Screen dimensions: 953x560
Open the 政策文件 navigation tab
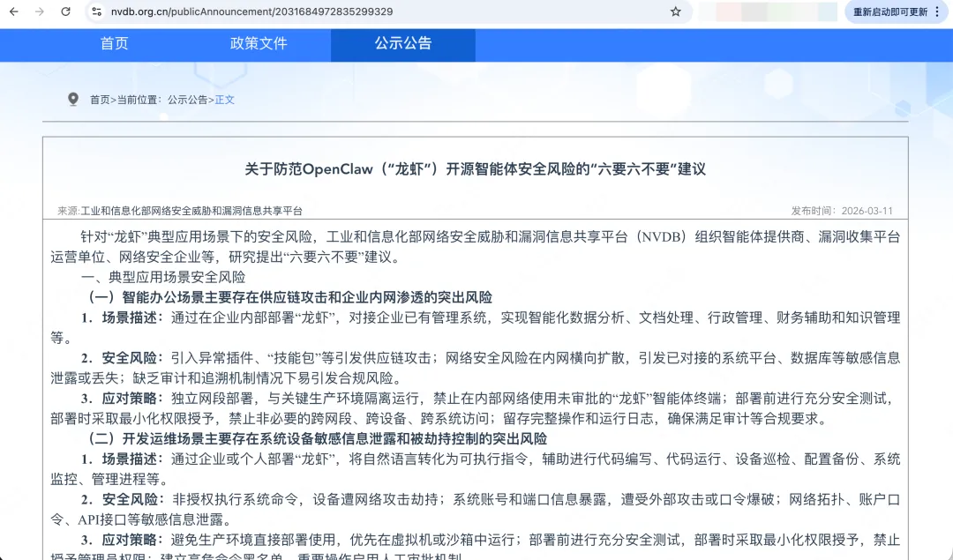259,44
